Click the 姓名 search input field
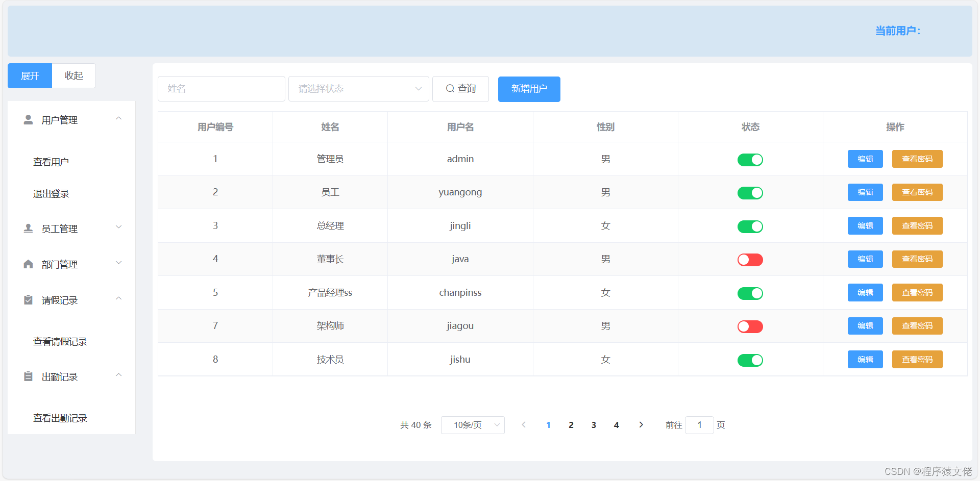This screenshot has height=481, width=980. pos(222,89)
